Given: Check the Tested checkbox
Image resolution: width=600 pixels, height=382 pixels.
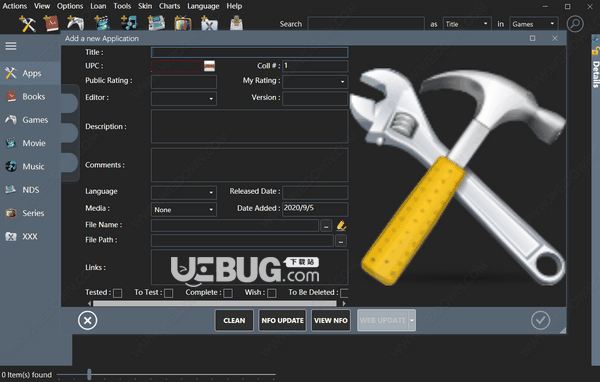Looking at the screenshot, I should point(118,293).
